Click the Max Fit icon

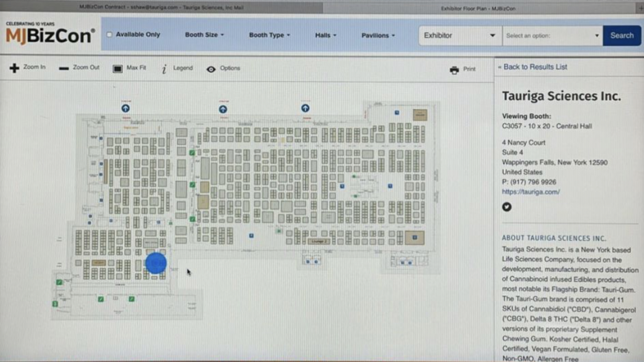118,69
